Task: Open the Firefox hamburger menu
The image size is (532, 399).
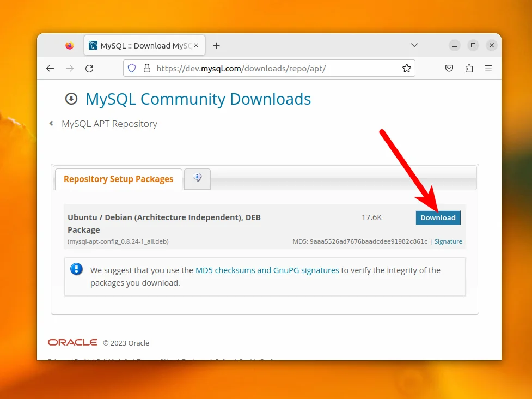Action: pyautogui.click(x=488, y=68)
